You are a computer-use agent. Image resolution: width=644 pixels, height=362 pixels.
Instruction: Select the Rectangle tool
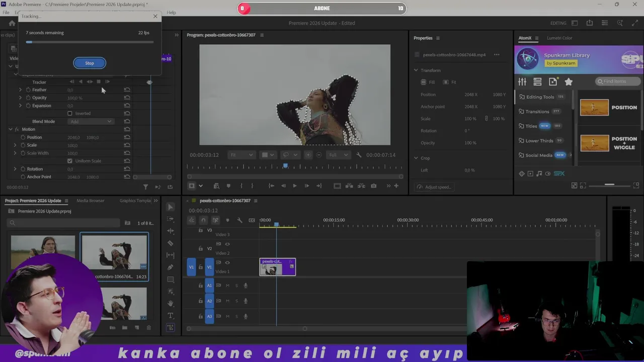pos(171,280)
